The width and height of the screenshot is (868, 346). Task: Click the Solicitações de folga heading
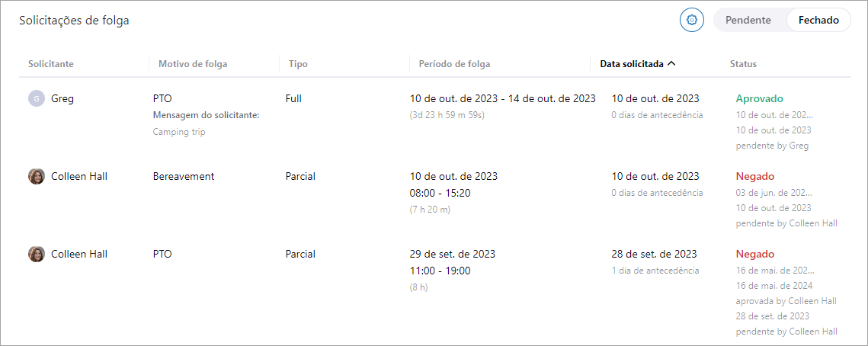pos(74,21)
